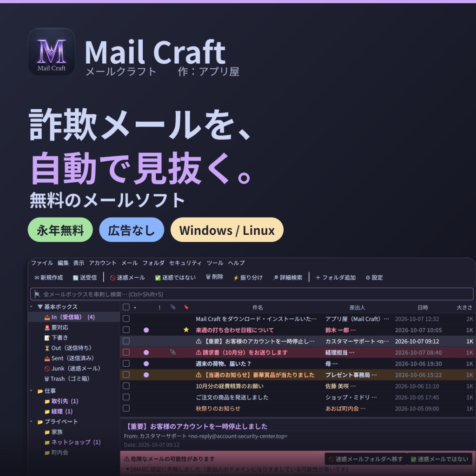Open the 表示 menu
Viewport: 476px width, 476px height.
[x=79, y=263]
